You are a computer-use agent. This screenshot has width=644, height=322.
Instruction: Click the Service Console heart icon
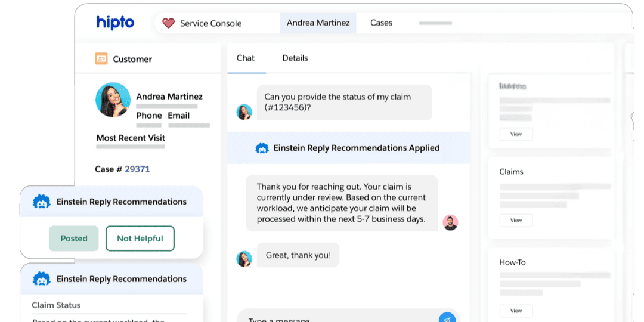pos(169,23)
